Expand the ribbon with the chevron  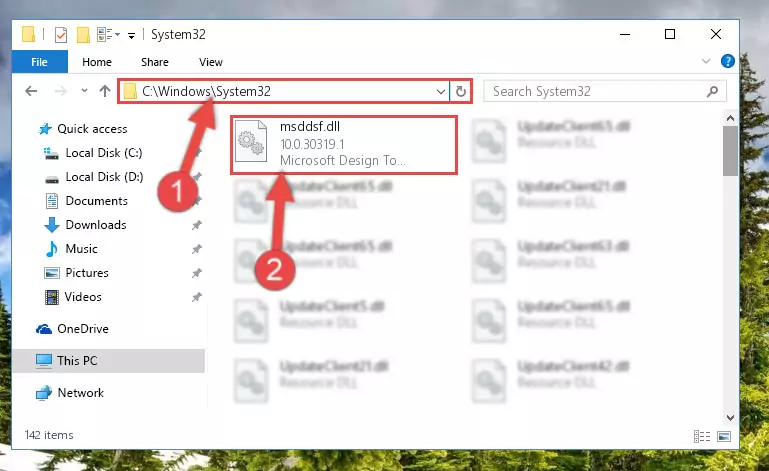[706, 61]
